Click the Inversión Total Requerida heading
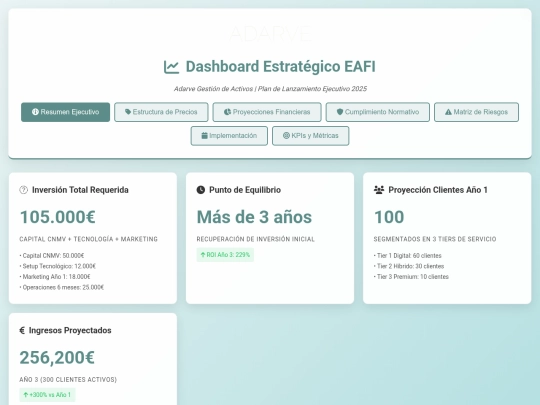Viewport: 540px width, 405px height. (80, 190)
